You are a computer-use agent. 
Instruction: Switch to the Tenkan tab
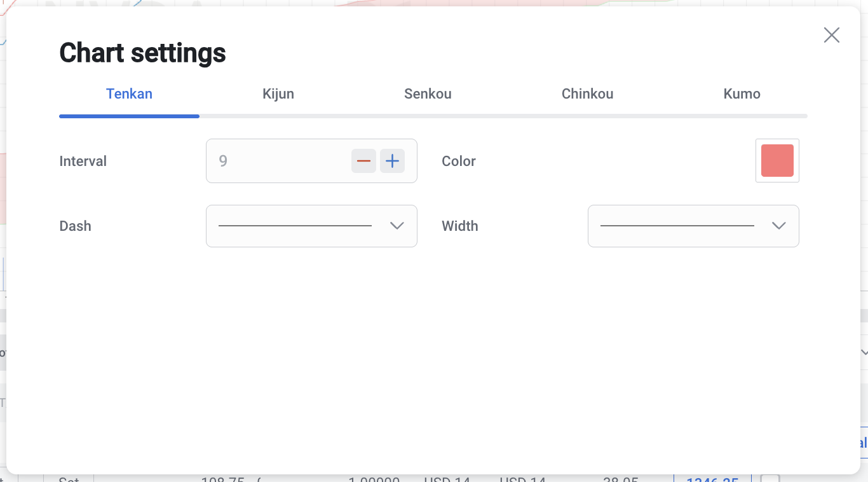coord(129,94)
